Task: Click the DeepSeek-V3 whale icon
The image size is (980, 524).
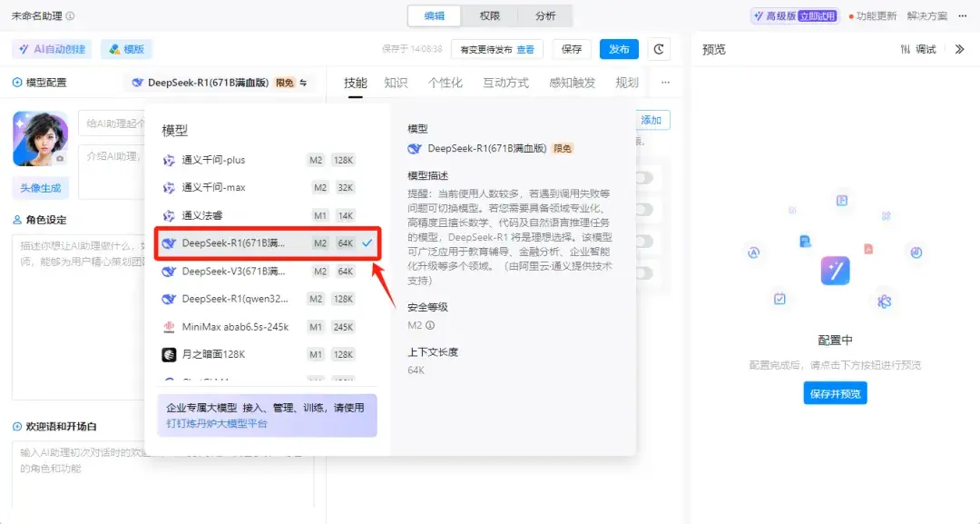Action: [169, 272]
